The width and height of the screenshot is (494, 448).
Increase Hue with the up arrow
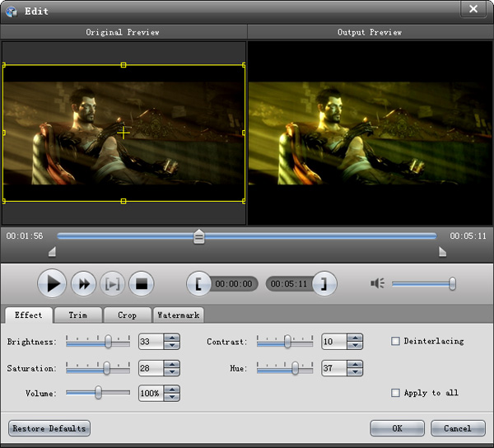pos(355,365)
